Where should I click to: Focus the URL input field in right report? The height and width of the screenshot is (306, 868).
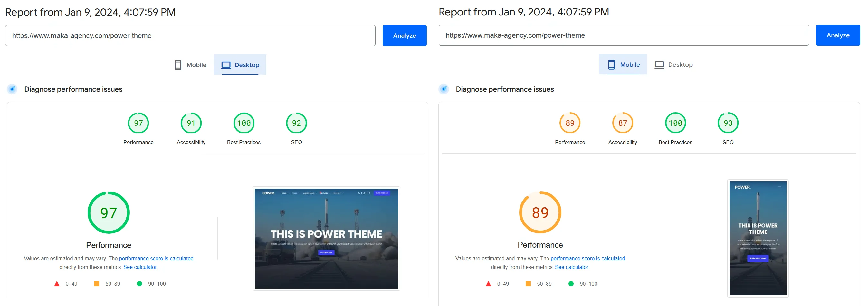tap(623, 35)
